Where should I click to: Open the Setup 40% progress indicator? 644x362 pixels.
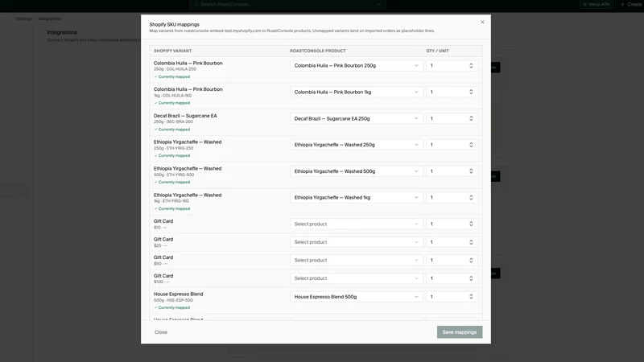[x=597, y=4]
